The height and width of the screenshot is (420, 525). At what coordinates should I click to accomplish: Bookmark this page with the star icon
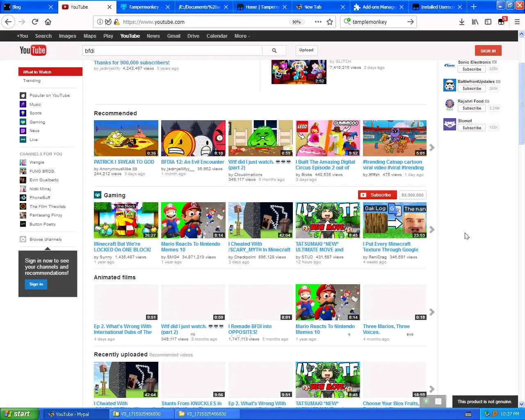click(330, 22)
